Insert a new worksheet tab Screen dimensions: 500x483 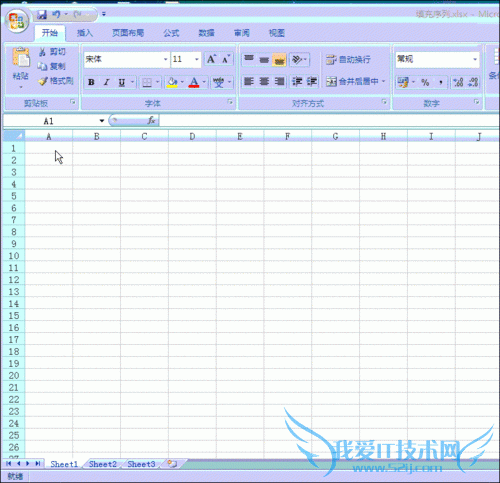click(172, 464)
